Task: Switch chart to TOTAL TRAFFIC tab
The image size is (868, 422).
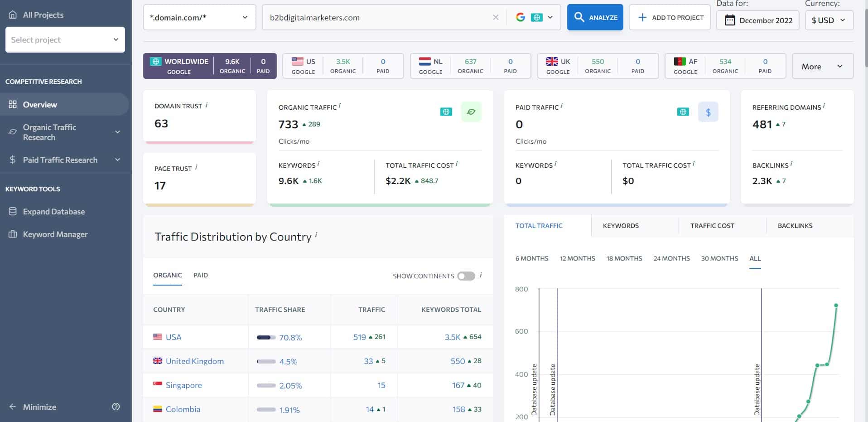Action: point(539,225)
